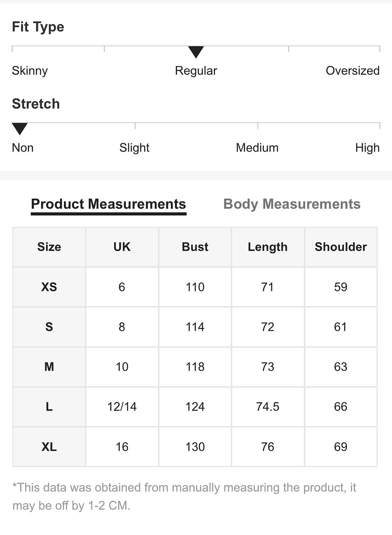Click the Fit Type triangle marker
This screenshot has height=535, width=392.
pos(196,52)
